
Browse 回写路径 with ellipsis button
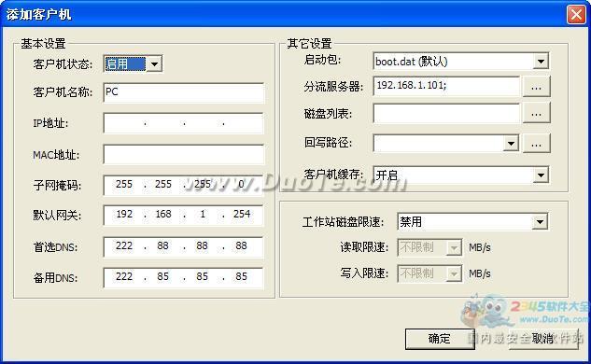536,143
